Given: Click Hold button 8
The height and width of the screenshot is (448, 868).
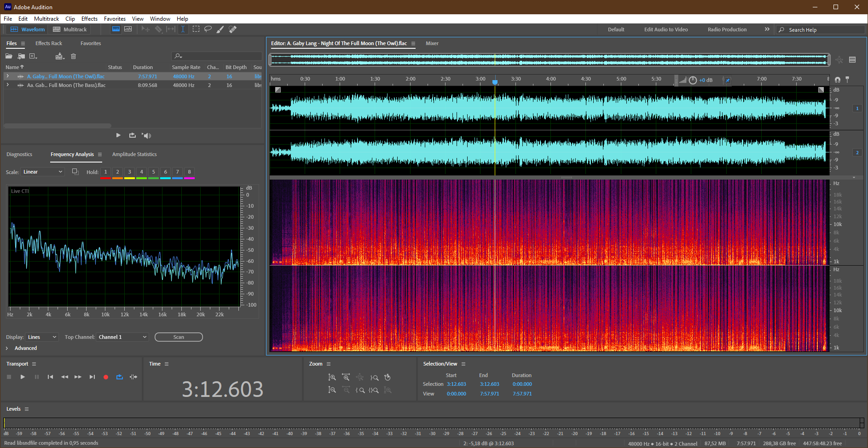Looking at the screenshot, I should [189, 172].
